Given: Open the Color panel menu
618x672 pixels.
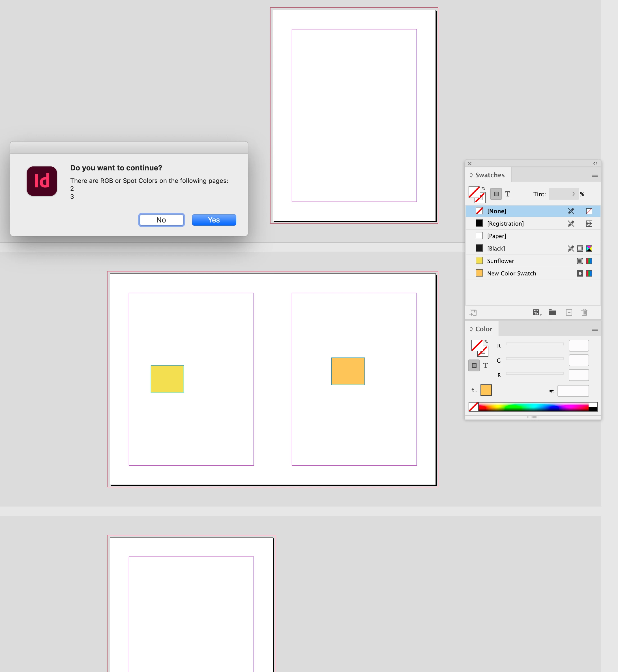Looking at the screenshot, I should [595, 329].
